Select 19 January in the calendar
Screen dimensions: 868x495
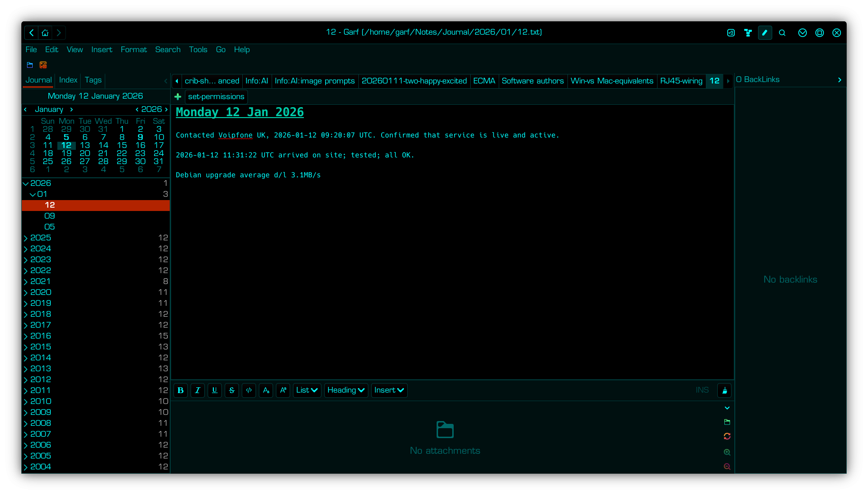coord(66,154)
